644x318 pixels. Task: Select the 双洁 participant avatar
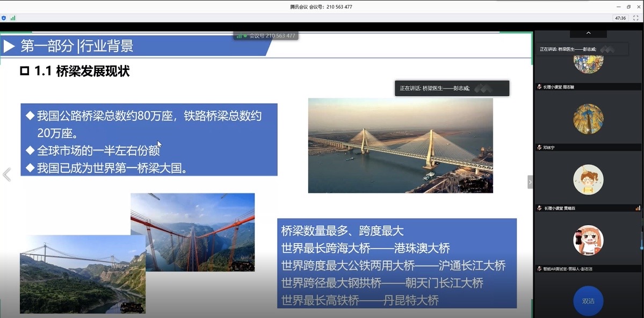pyautogui.click(x=588, y=301)
